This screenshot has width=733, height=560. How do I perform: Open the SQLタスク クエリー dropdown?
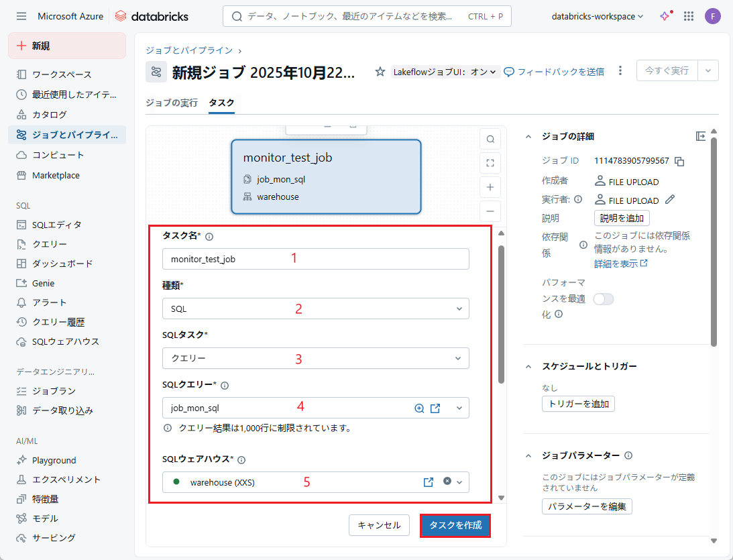tap(315, 358)
